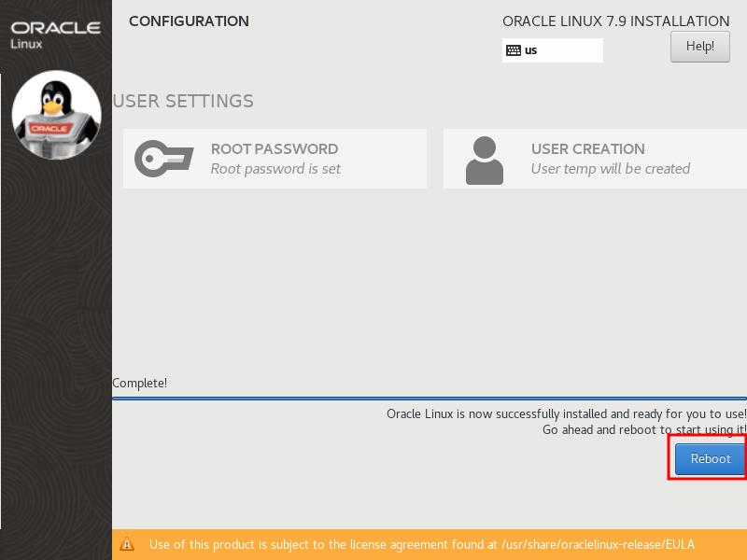
Task: Click the license agreement EULA notice text
Action: click(422, 544)
